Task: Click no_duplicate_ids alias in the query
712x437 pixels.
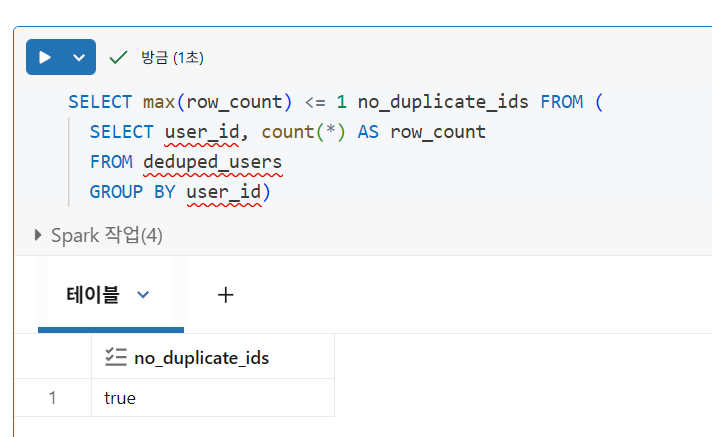Action: coord(443,102)
